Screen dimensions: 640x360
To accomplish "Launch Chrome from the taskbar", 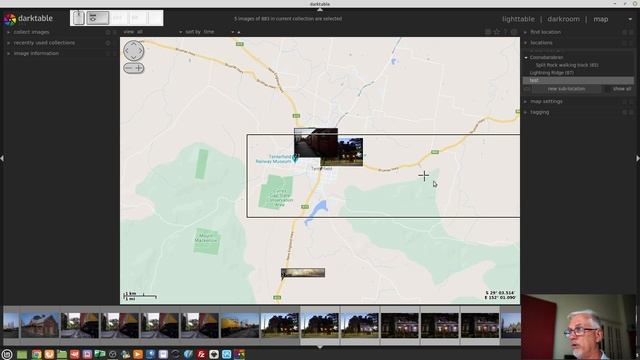I will tap(36, 354).
